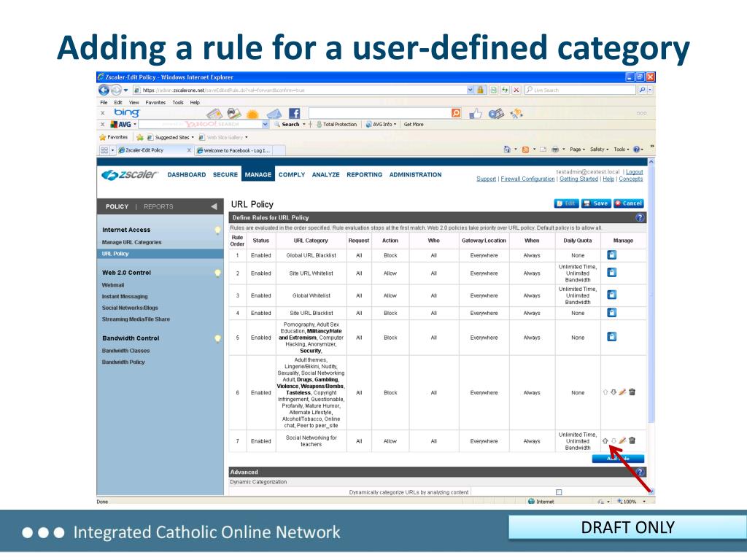
Task: Click the browser address bar URL
Action: pyautogui.click(x=300, y=90)
